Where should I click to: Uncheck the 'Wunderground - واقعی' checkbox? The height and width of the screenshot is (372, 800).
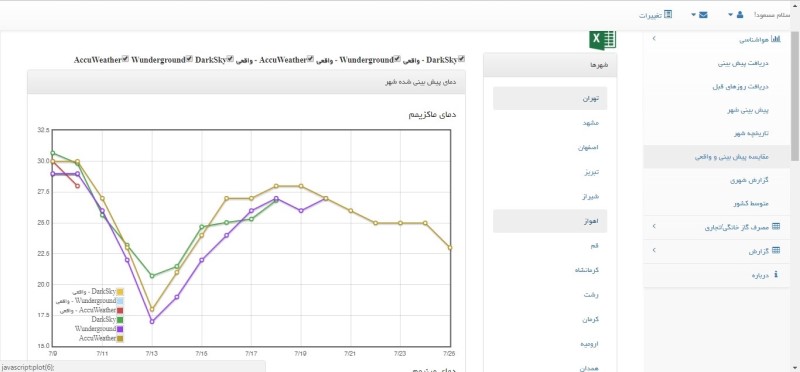coord(397,59)
